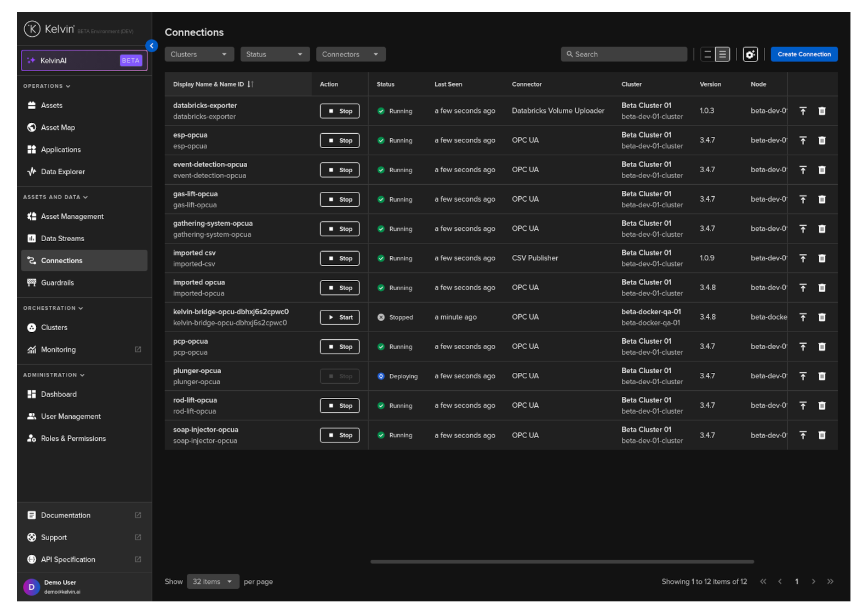Screen dimensions: 868x614
Task: Open the Status filter dropdown
Action: click(275, 54)
